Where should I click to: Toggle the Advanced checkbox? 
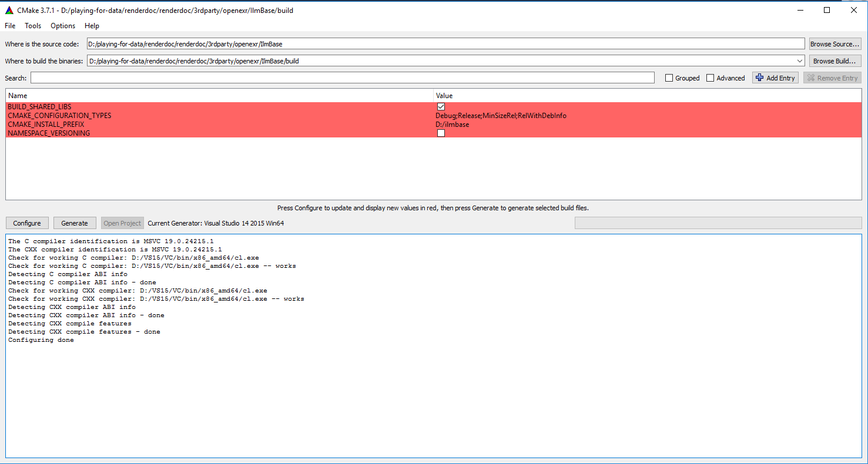(710, 78)
